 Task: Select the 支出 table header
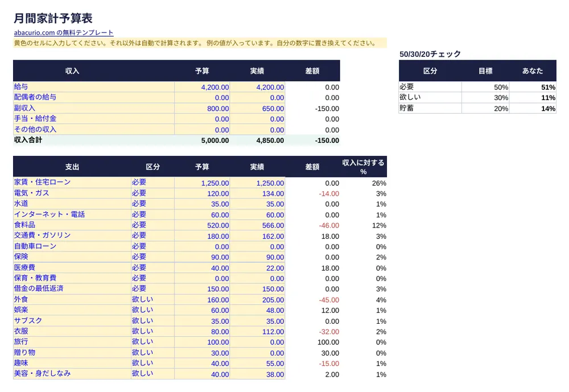pyautogui.click(x=72, y=167)
